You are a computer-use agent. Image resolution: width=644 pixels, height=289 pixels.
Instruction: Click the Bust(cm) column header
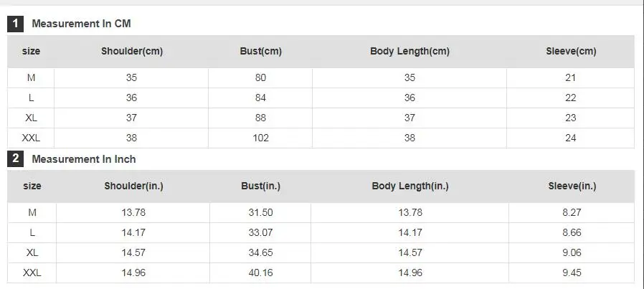click(x=261, y=52)
